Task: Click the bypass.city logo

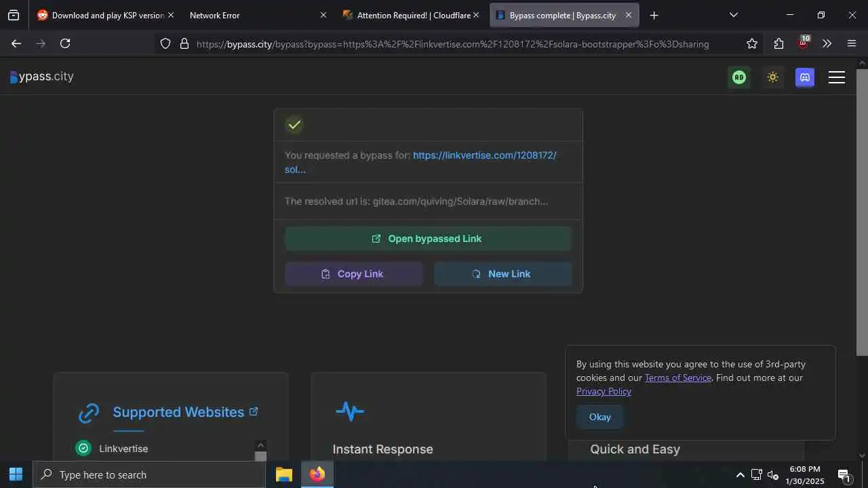Action: coord(42,77)
